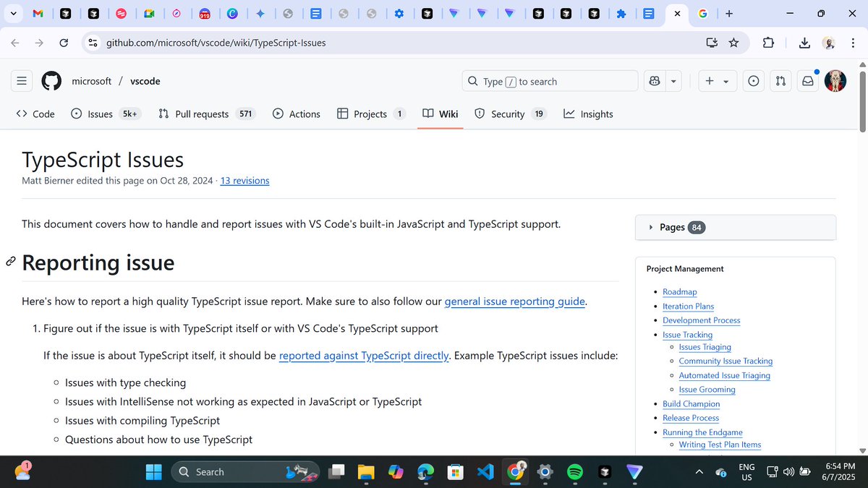Image resolution: width=868 pixels, height=488 pixels.
Task: Click the GitHub search box
Action: coord(550,81)
